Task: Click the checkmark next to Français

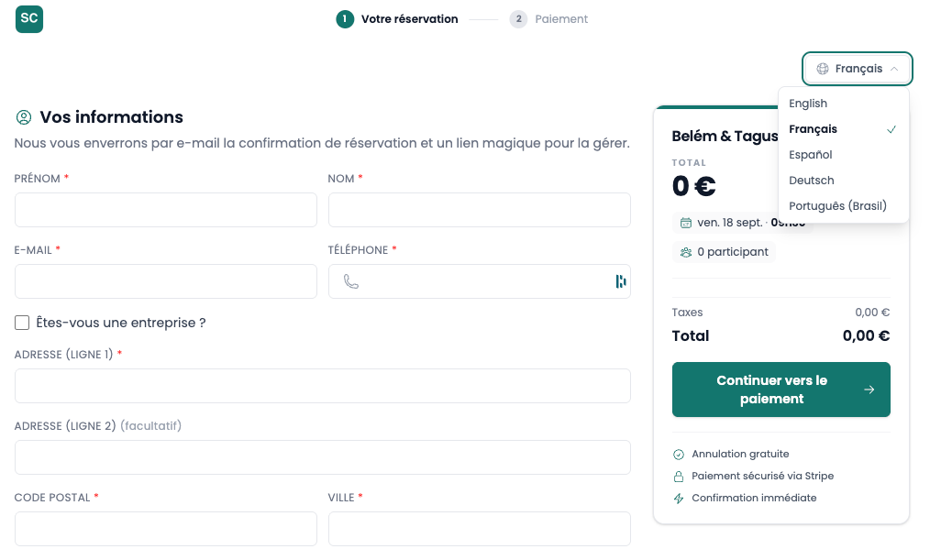Action: pyautogui.click(x=891, y=129)
